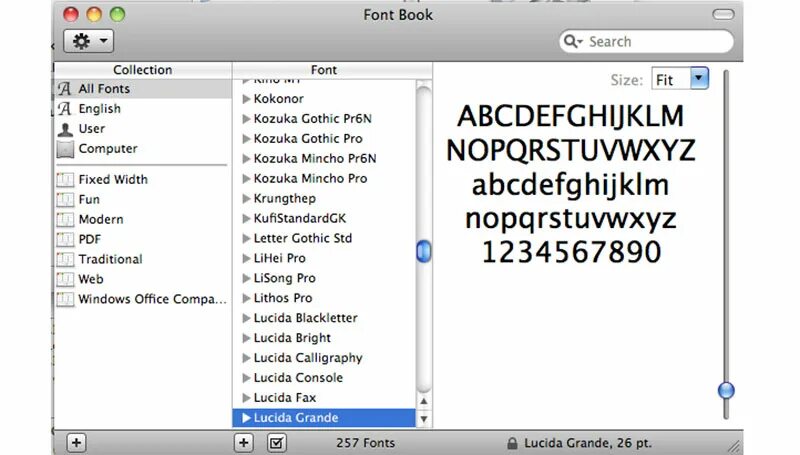Click the Collection column header

coord(143,70)
